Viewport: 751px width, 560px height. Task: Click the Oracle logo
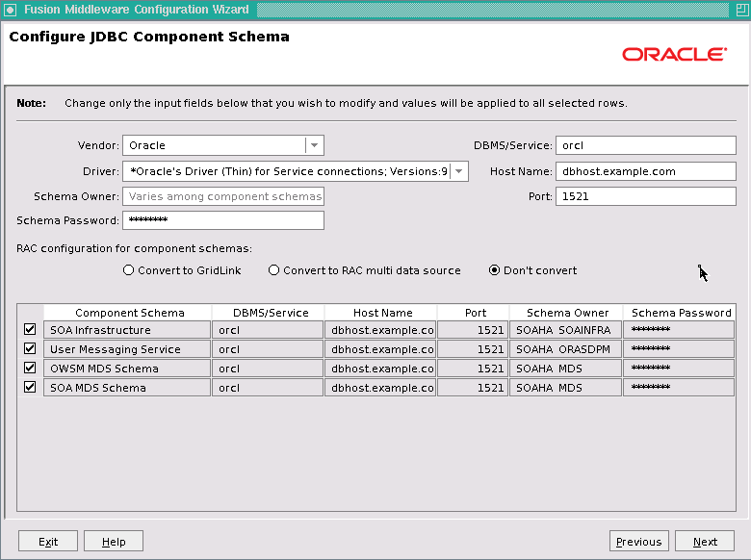[x=674, y=54]
